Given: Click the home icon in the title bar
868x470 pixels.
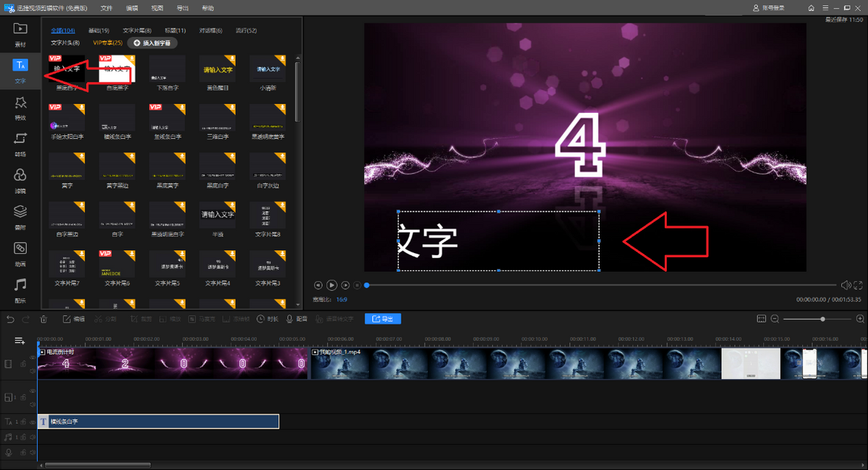Looking at the screenshot, I should 812,7.
